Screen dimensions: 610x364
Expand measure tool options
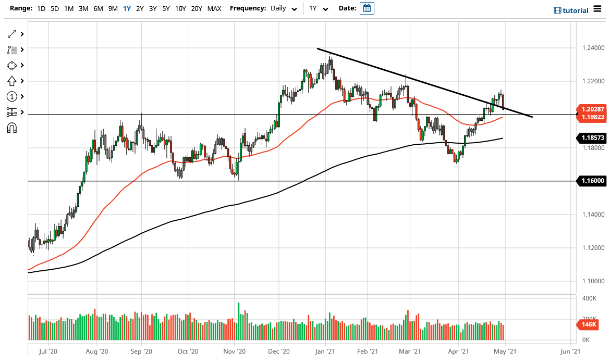(22, 112)
